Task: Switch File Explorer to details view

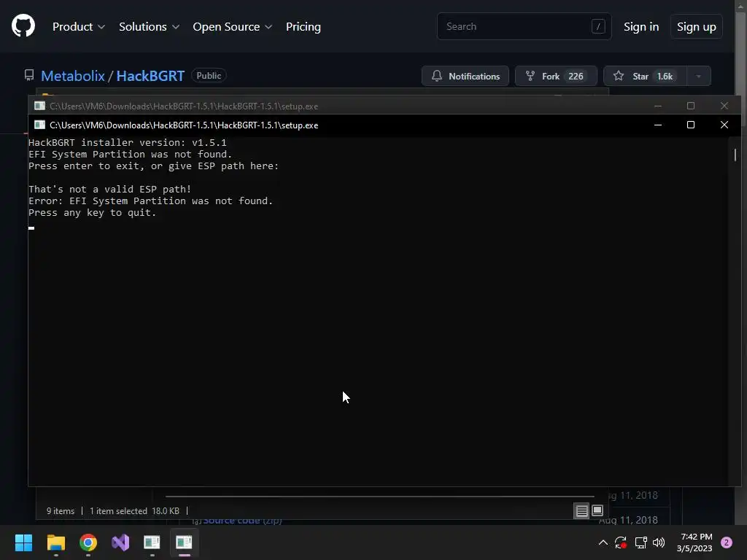Action: [581, 511]
